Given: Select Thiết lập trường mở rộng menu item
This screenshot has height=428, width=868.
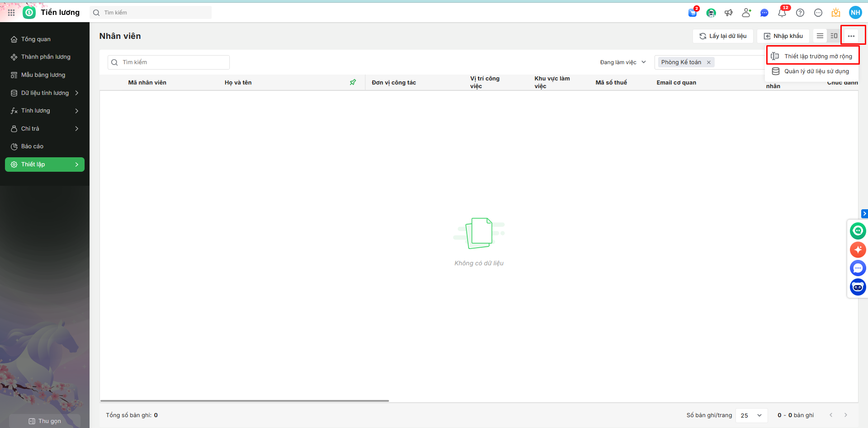Looking at the screenshot, I should [812, 56].
